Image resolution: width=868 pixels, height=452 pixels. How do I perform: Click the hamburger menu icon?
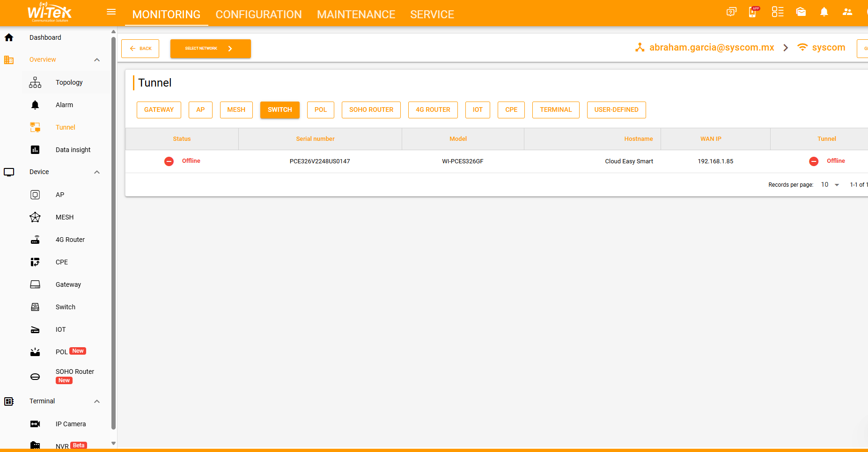(111, 12)
